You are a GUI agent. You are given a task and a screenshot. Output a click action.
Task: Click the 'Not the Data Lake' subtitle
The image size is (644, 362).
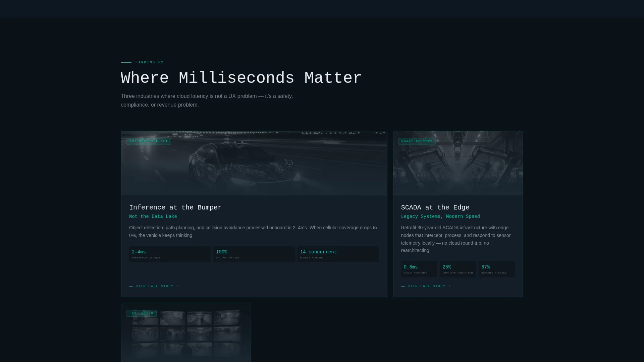pos(153,217)
